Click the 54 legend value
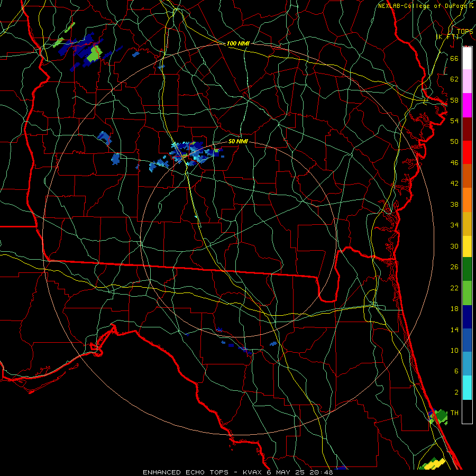The height and width of the screenshot is (476, 476). 454,121
